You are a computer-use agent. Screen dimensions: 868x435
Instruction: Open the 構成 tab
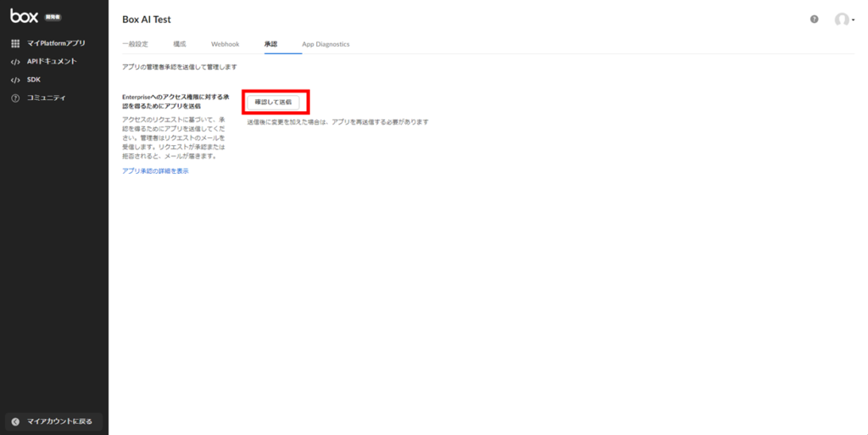(179, 44)
